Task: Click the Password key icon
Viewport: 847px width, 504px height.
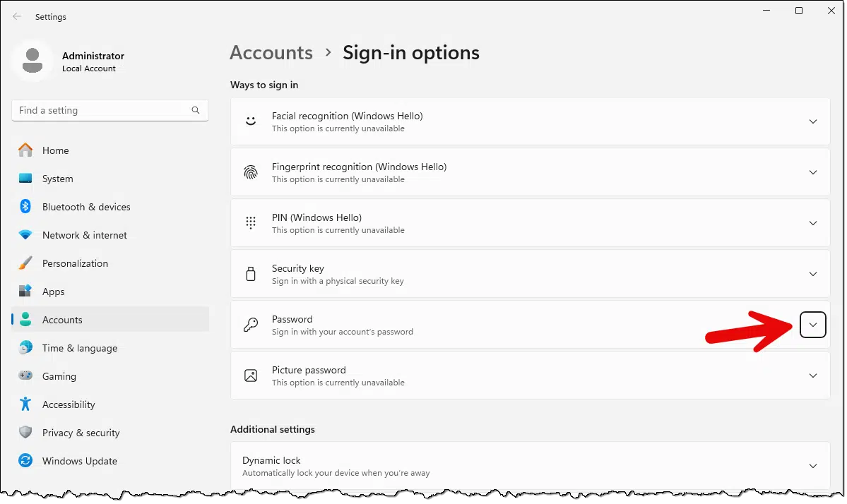Action: click(251, 324)
